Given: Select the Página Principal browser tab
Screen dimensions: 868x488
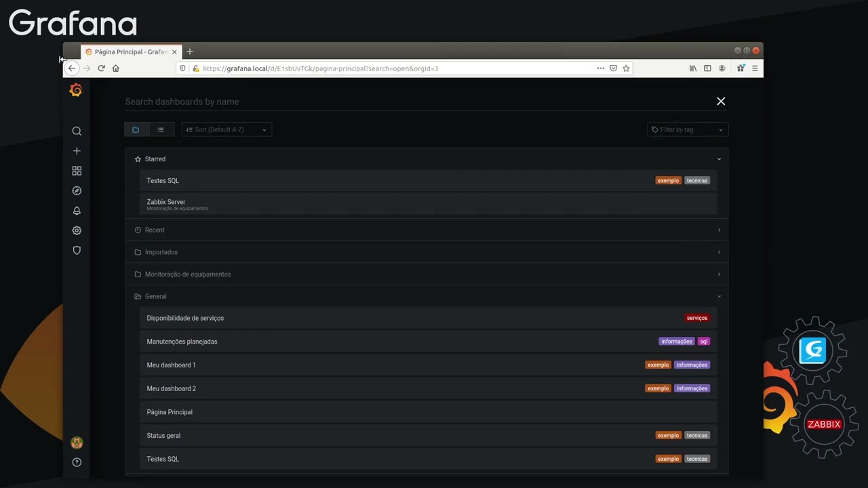Looking at the screenshot, I should [131, 52].
